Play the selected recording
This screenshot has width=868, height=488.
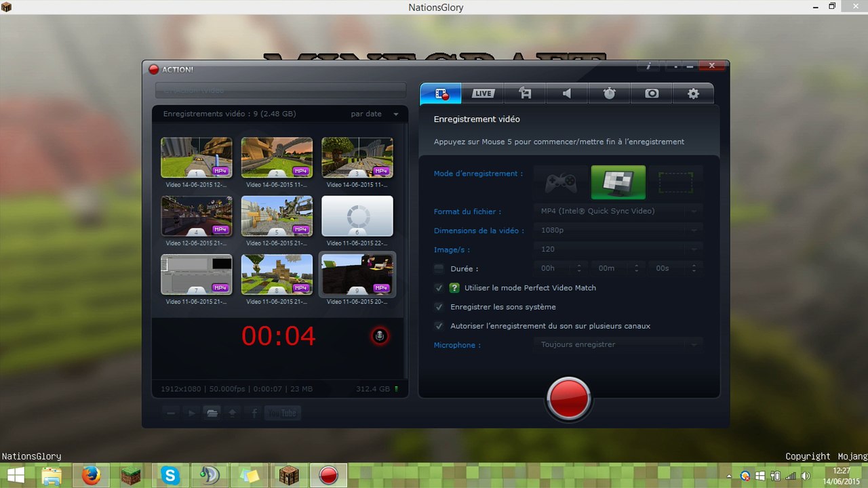[192, 413]
